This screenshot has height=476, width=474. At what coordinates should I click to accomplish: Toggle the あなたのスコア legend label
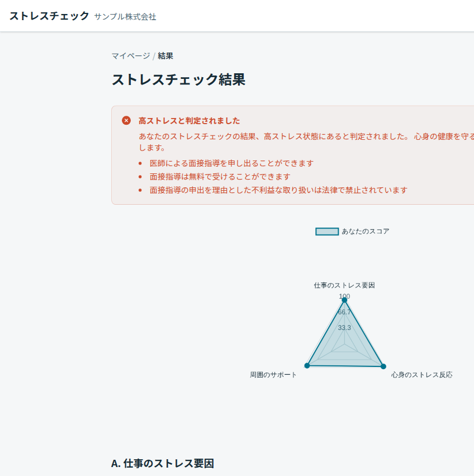point(366,232)
